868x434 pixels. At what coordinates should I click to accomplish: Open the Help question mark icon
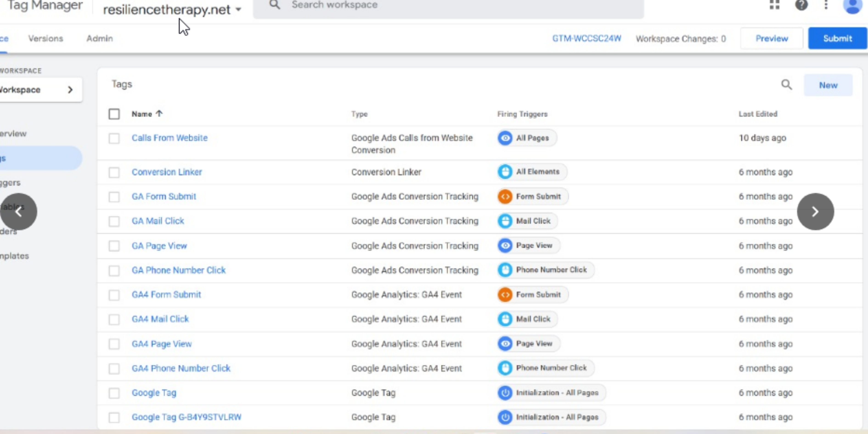point(802,5)
